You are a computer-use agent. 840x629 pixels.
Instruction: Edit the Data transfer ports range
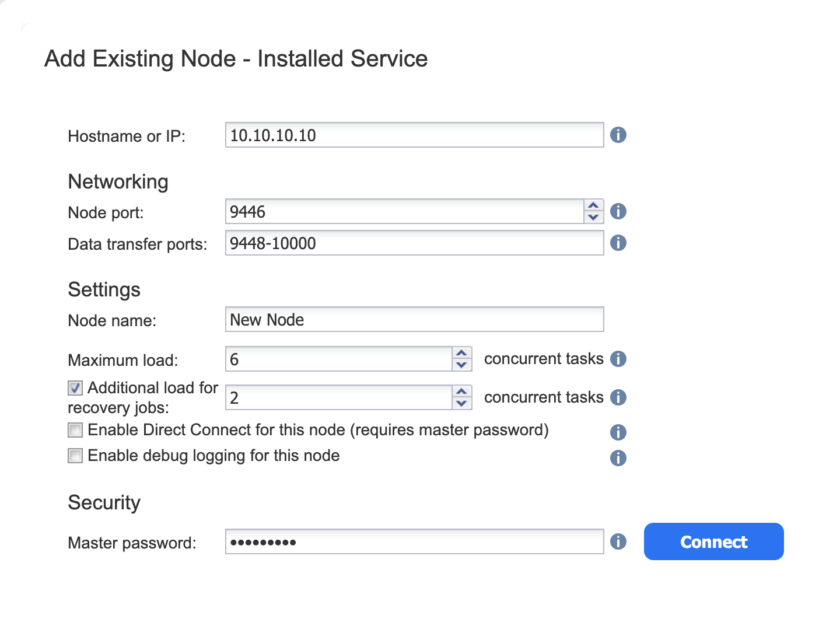pos(414,243)
